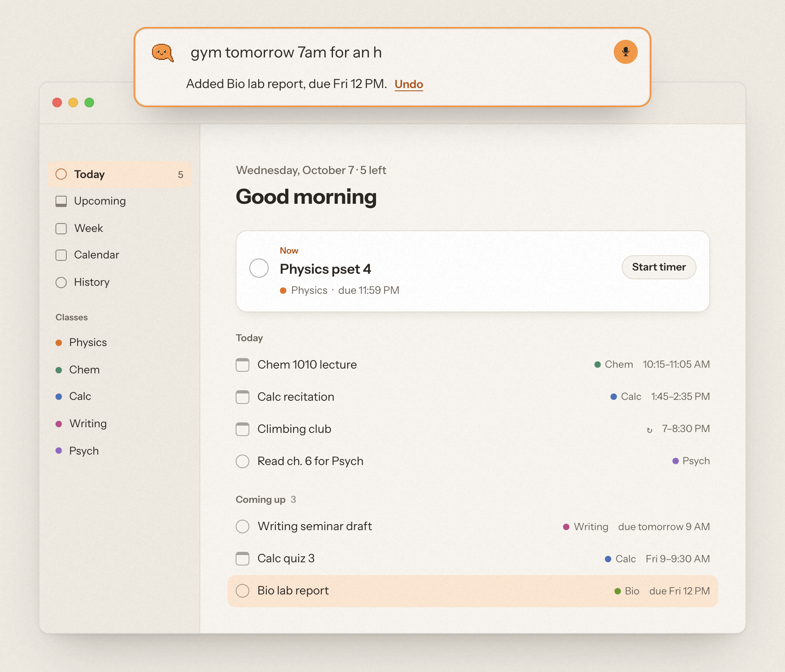
Task: Click the Writing tag on Writing seminar draft
Action: click(x=586, y=527)
